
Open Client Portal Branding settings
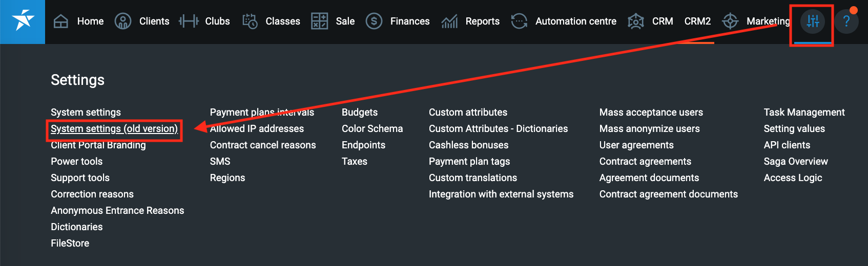tap(98, 145)
